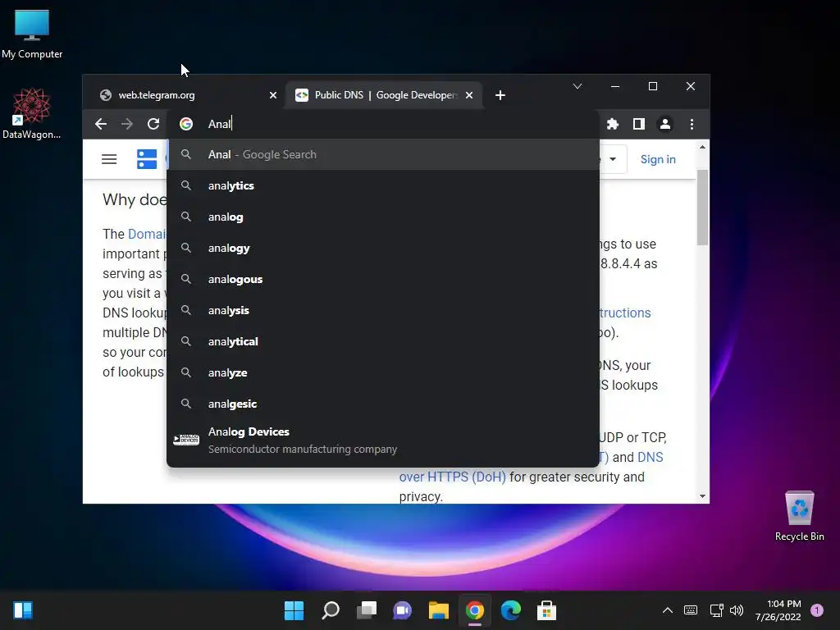Open volume tray icon

737,610
